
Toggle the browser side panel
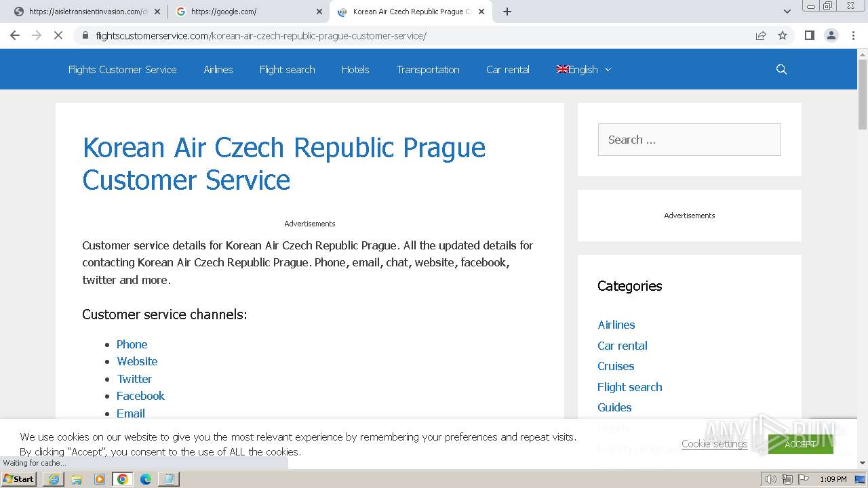click(810, 35)
